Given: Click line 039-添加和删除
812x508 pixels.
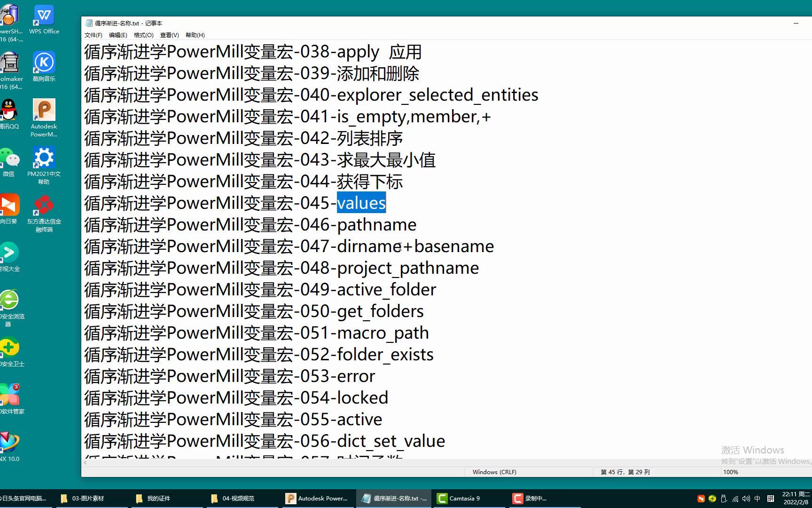Looking at the screenshot, I should tap(251, 73).
